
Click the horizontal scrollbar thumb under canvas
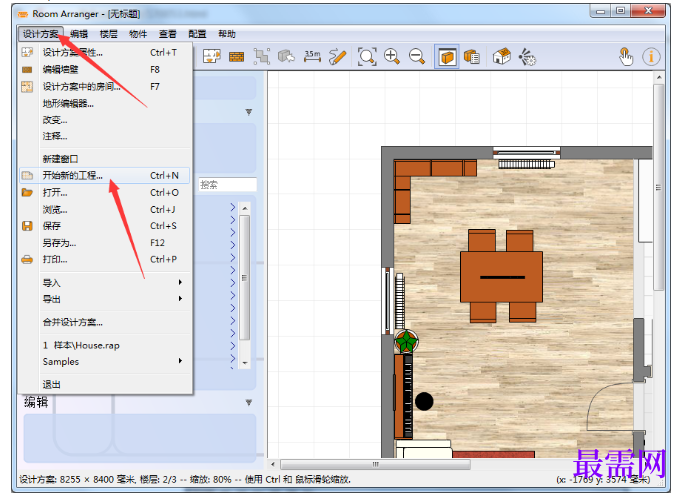pos(375,464)
